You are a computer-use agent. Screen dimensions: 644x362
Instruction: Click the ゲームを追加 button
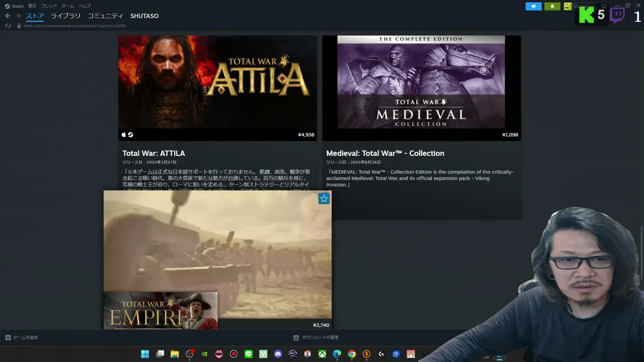tap(22, 337)
